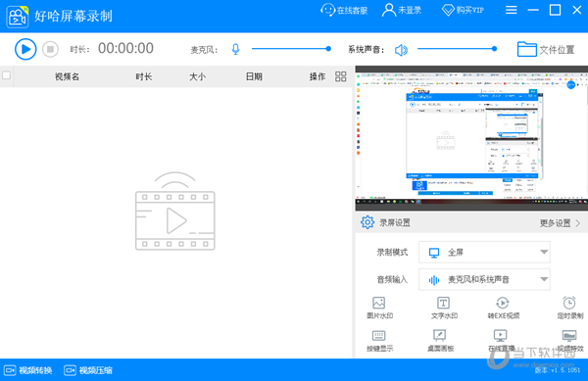This screenshot has height=381, width=588.
Task: Open the scheduled recording (定时录制) tool
Action: point(570,308)
